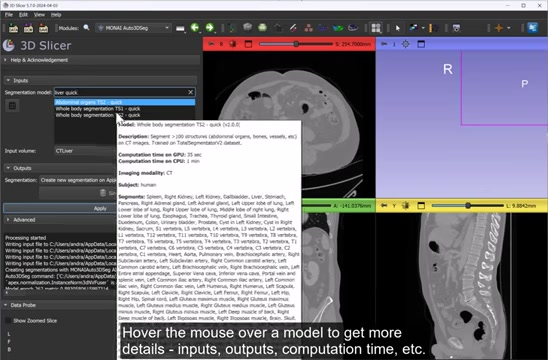
Task: Expand the Advanced section
Action: click(x=60, y=220)
